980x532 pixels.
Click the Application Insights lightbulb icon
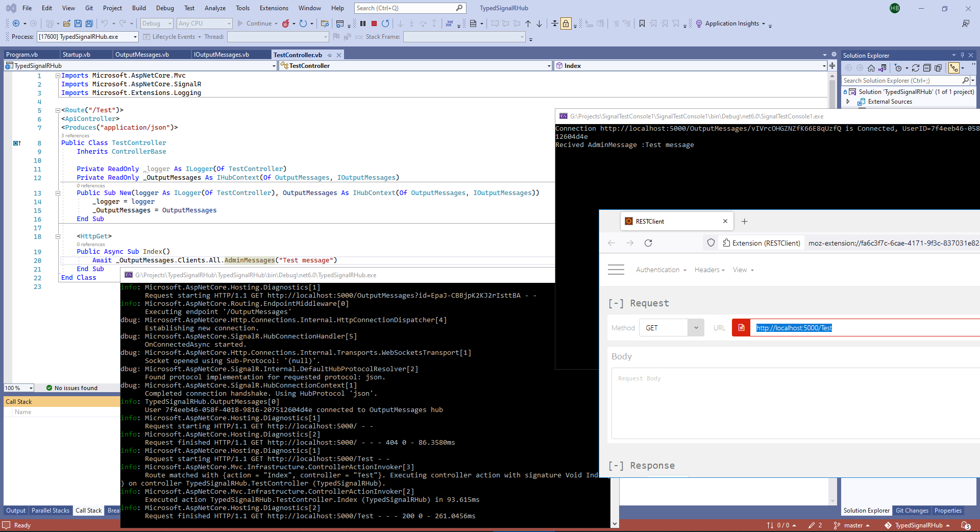point(698,23)
